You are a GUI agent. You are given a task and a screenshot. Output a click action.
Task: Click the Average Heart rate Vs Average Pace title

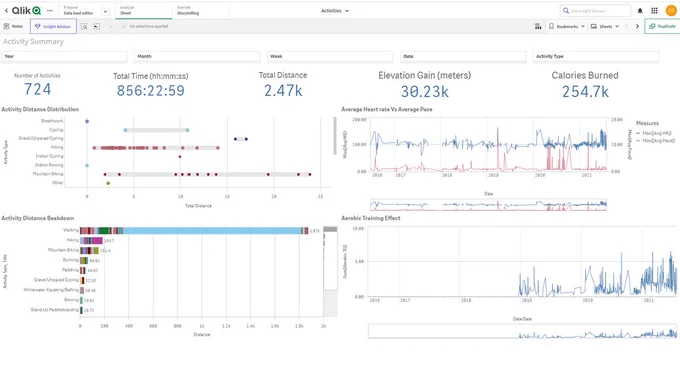pyautogui.click(x=387, y=109)
